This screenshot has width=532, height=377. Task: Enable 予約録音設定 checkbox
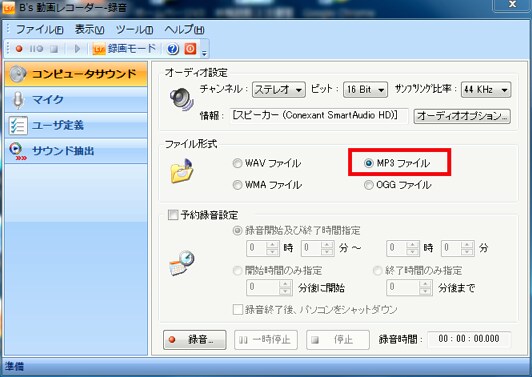[x=173, y=215]
